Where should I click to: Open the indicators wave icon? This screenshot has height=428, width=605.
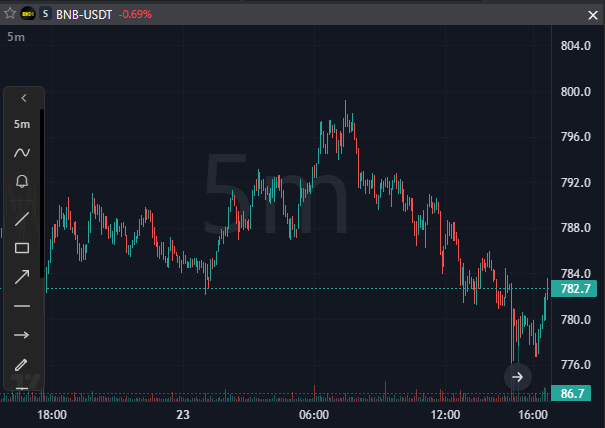[x=22, y=153]
